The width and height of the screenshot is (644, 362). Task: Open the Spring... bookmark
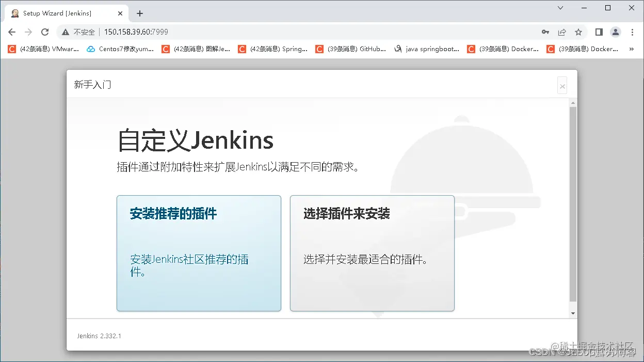pyautogui.click(x=273, y=49)
